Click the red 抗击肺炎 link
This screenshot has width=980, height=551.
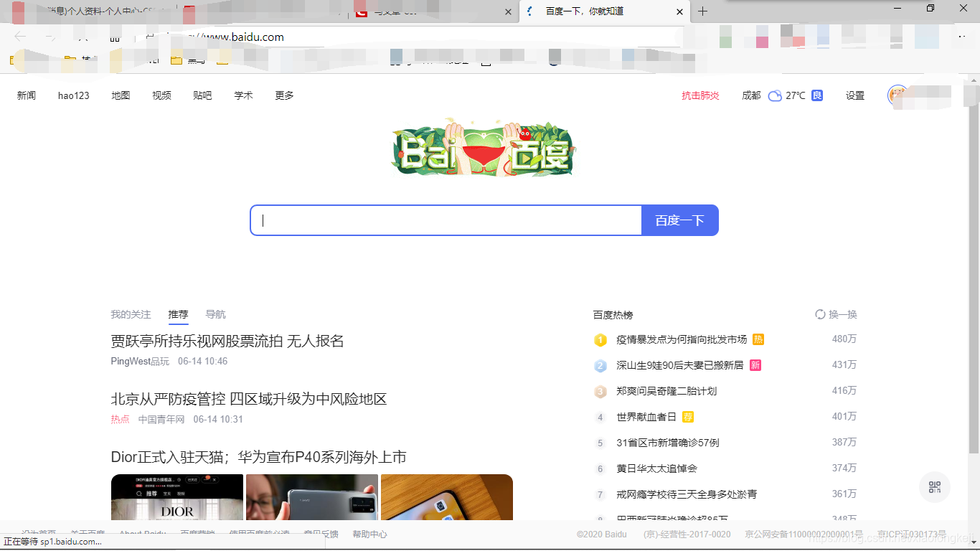(700, 95)
